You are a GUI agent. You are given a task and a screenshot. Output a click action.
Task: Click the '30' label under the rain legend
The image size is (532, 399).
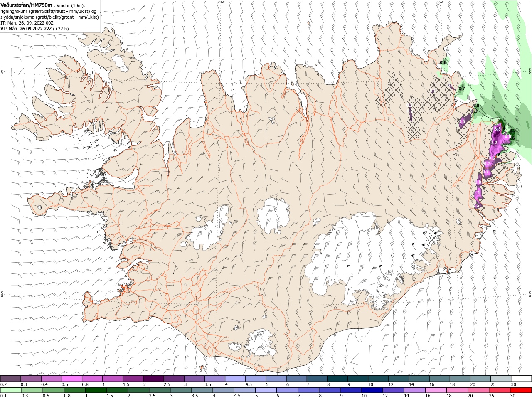click(x=512, y=396)
